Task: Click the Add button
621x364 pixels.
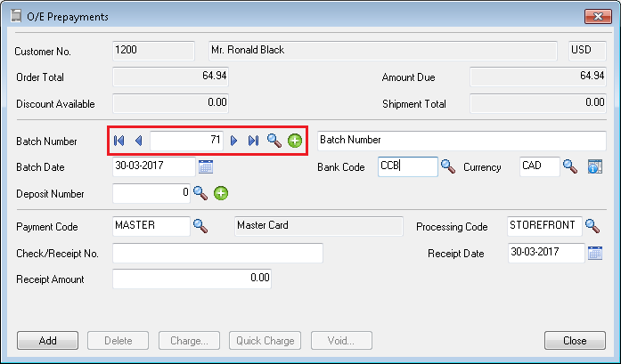Action: click(48, 341)
